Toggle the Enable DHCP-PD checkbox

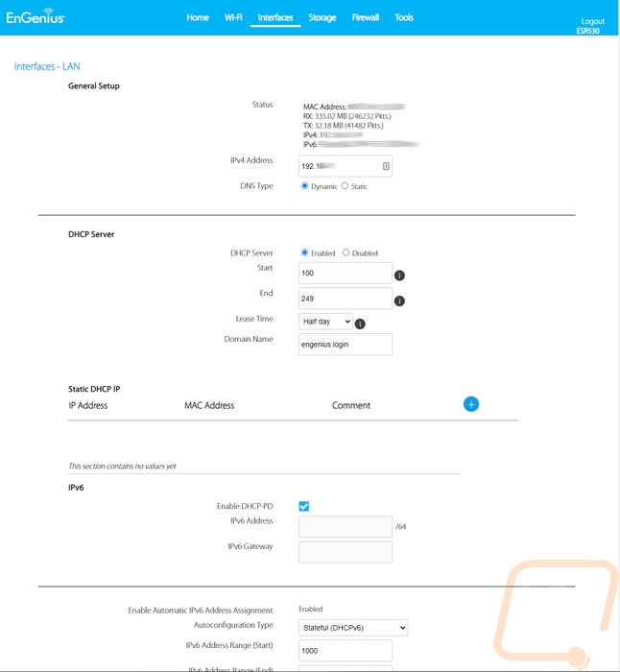tap(304, 506)
